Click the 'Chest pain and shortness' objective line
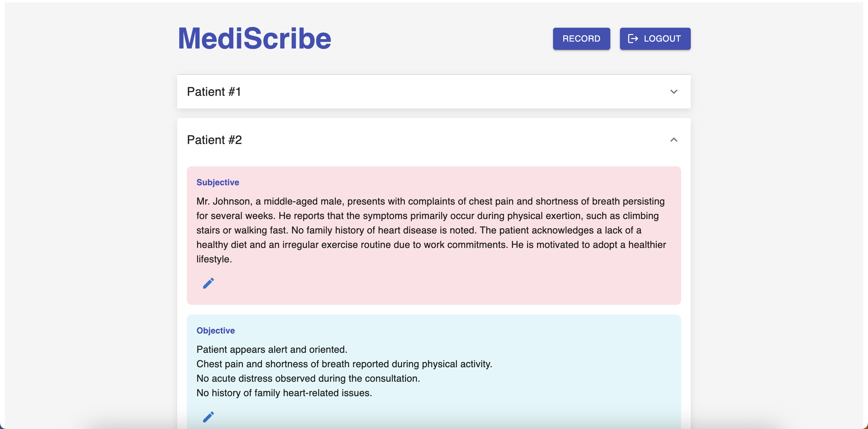Image resolution: width=868 pixels, height=429 pixels. click(344, 364)
